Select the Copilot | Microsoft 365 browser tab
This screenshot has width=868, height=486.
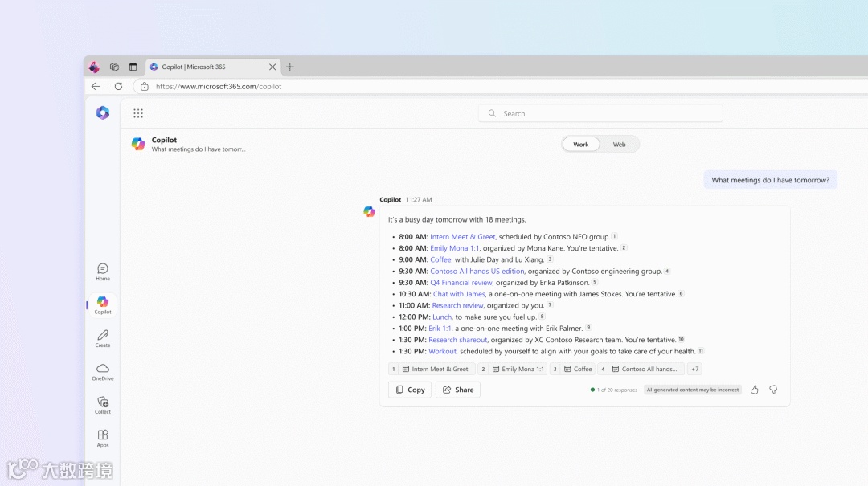pos(213,67)
